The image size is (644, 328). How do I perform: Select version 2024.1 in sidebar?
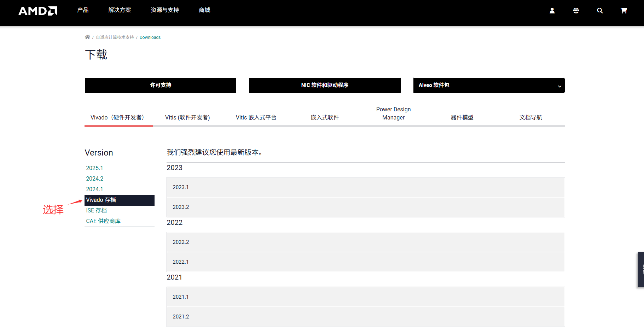(x=94, y=189)
